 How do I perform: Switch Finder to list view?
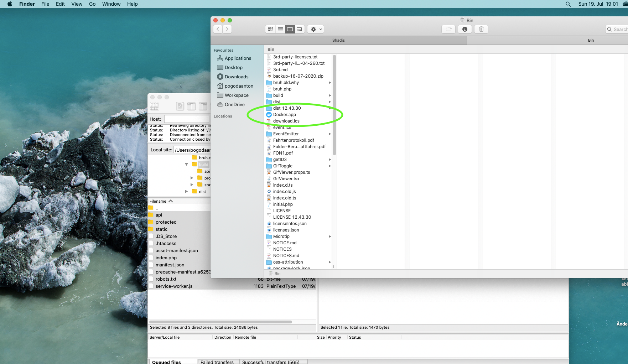click(x=280, y=29)
